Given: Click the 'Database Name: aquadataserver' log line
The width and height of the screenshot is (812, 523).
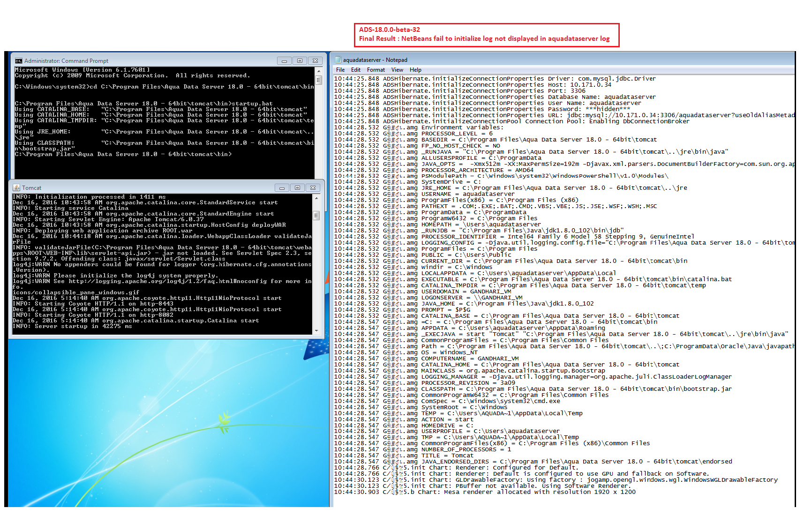Looking at the screenshot, I should (x=495, y=97).
